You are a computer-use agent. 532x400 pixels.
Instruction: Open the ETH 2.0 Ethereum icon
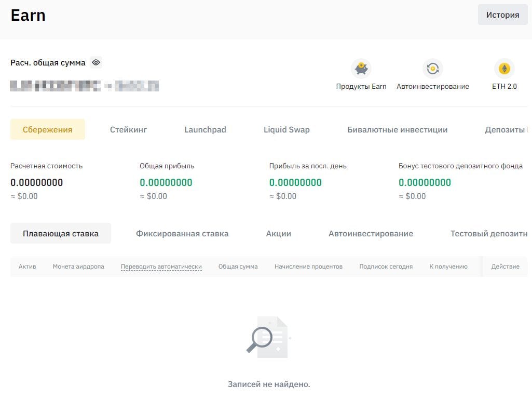[504, 69]
